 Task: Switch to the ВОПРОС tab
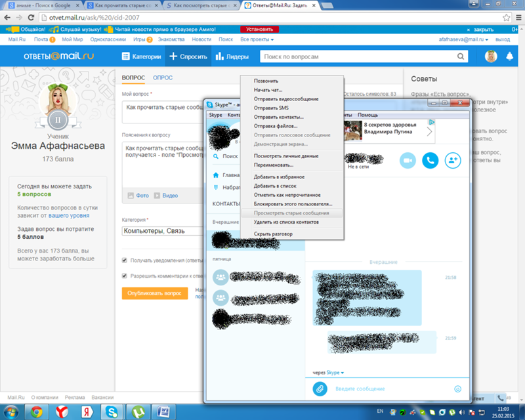[x=133, y=77]
